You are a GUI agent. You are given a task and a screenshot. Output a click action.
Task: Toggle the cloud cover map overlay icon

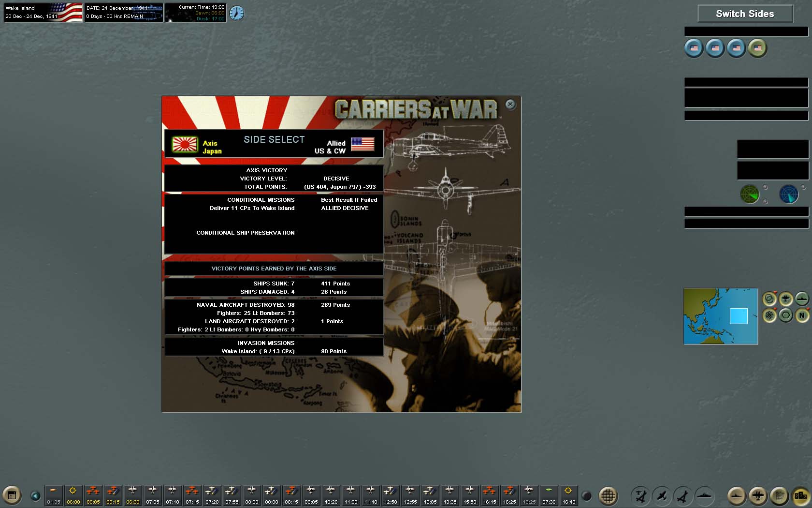(x=769, y=299)
